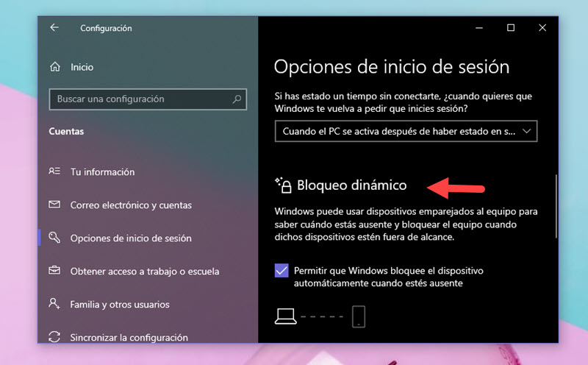
Task: Click the Correo electrónico envelope icon
Action: 54,205
